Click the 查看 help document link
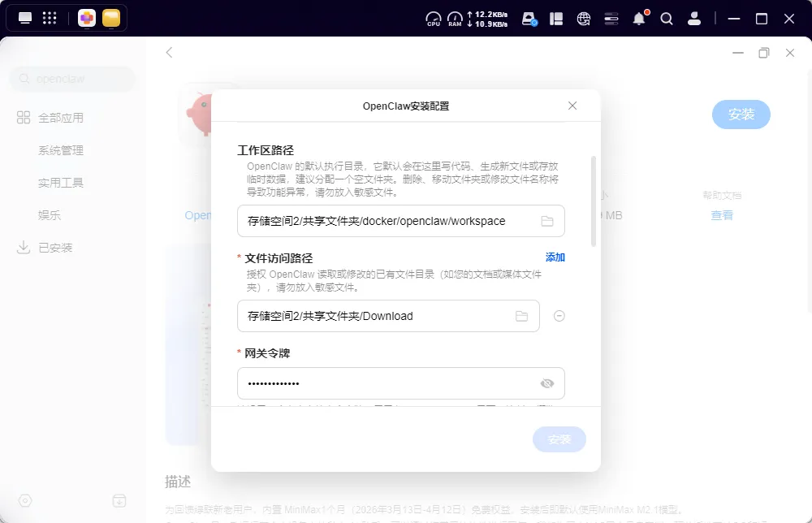This screenshot has height=523, width=812. click(x=722, y=215)
